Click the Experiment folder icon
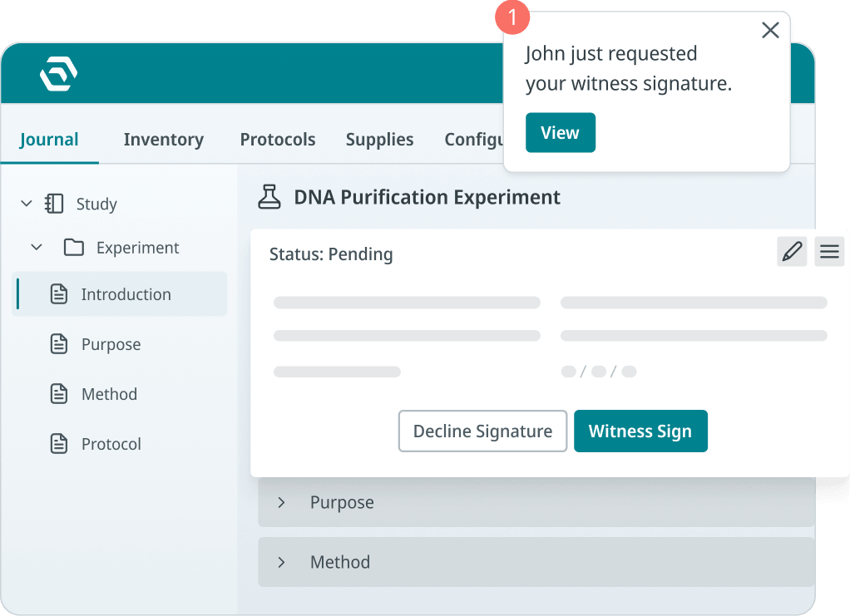The width and height of the screenshot is (850, 616). [74, 247]
